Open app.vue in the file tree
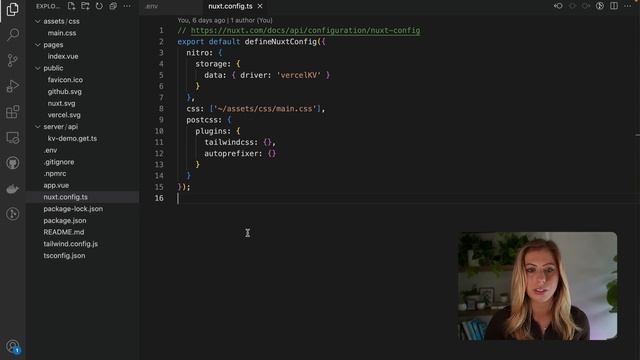The height and width of the screenshot is (360, 640). 56,186
